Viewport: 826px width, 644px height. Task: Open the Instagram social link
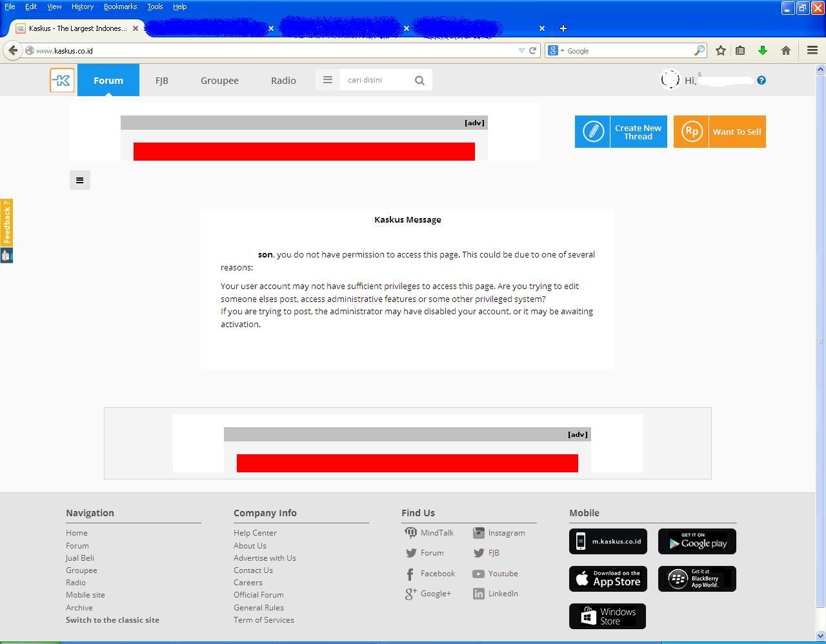(x=499, y=533)
